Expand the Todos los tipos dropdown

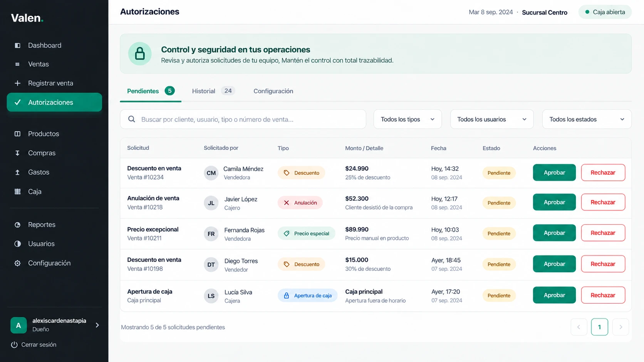[x=408, y=119]
